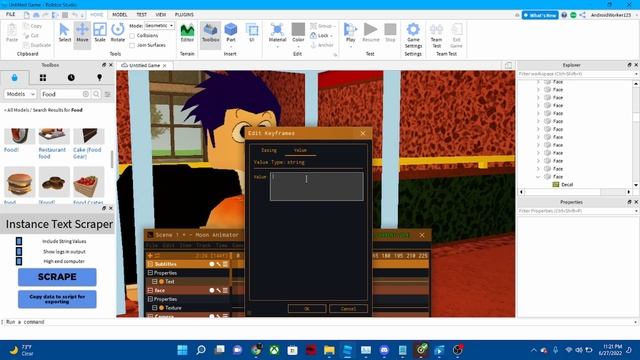Toggle the Collisions checkbox
The image size is (640, 360).
pyautogui.click(x=132, y=36)
